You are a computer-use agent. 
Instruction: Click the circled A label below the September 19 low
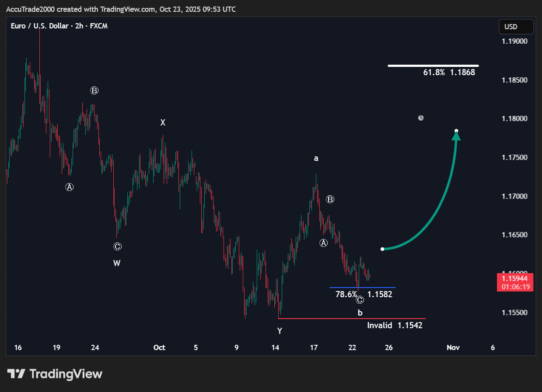(x=69, y=187)
